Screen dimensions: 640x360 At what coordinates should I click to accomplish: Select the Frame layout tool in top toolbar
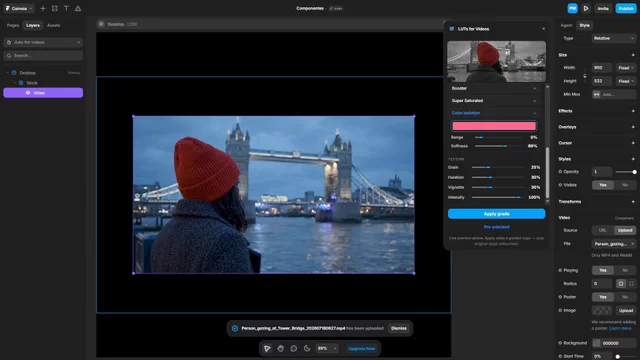[55, 8]
